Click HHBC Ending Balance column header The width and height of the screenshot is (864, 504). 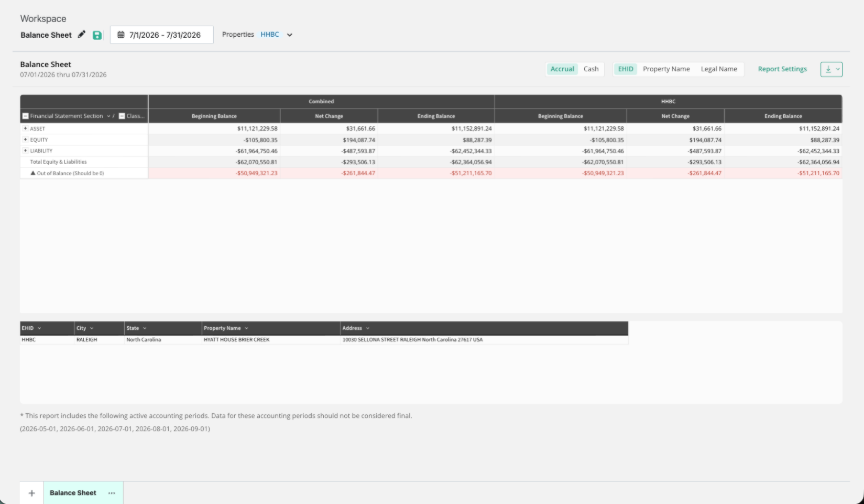coord(783,116)
